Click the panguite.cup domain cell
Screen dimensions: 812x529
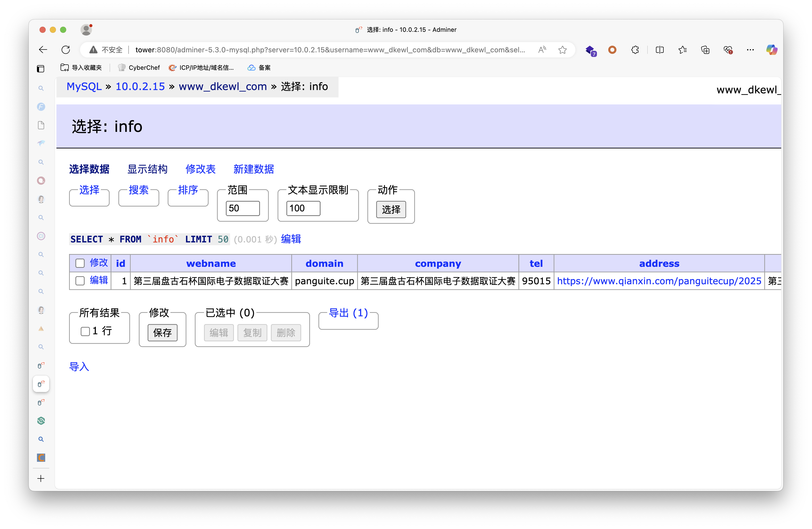coord(324,281)
